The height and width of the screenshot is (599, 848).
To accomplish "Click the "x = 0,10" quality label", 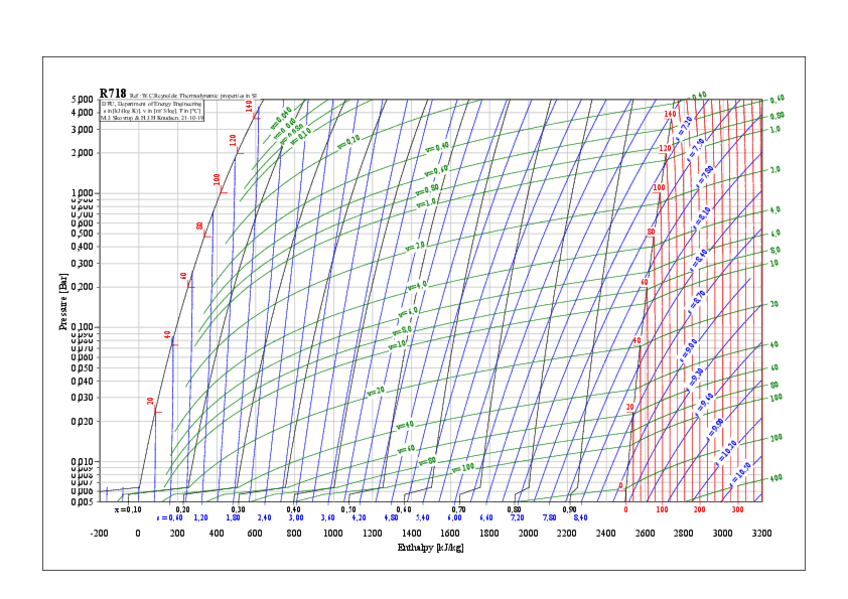I will click(128, 510).
